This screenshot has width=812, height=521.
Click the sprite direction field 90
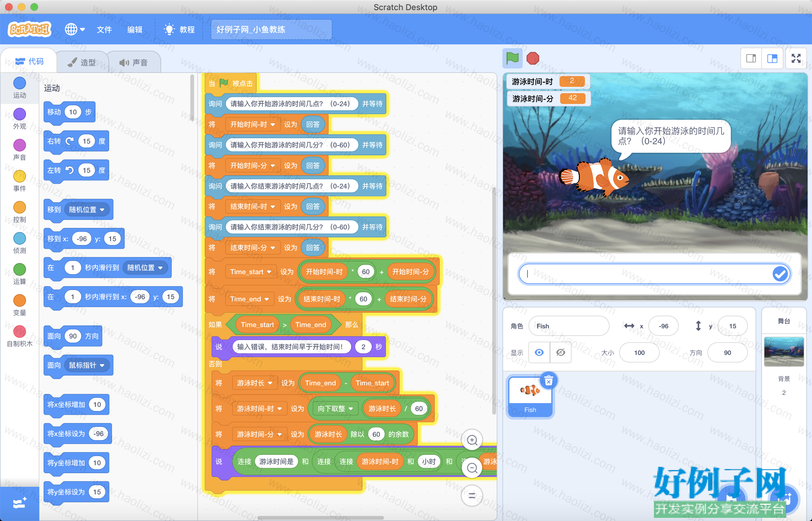click(727, 352)
